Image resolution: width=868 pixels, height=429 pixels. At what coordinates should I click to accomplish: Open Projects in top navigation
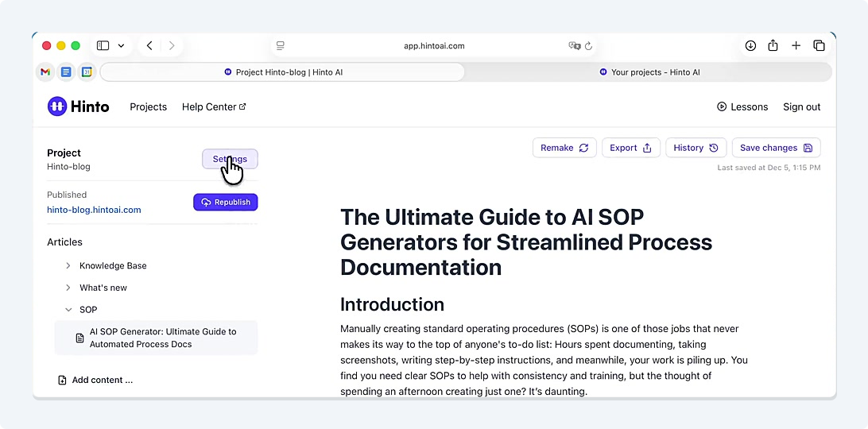[x=149, y=106]
